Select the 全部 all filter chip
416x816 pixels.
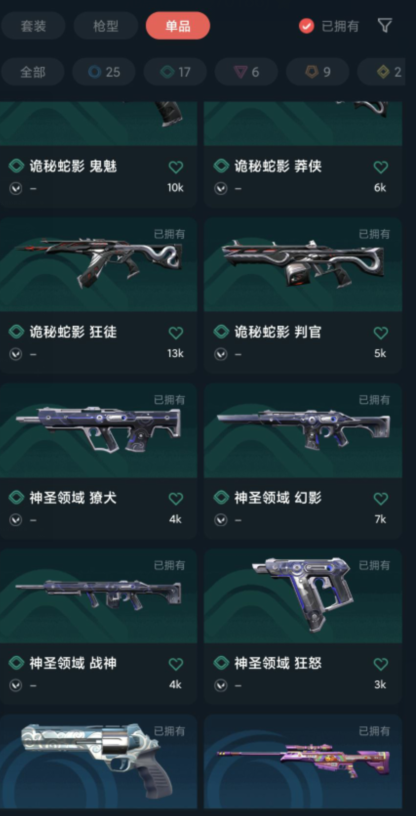[32, 72]
